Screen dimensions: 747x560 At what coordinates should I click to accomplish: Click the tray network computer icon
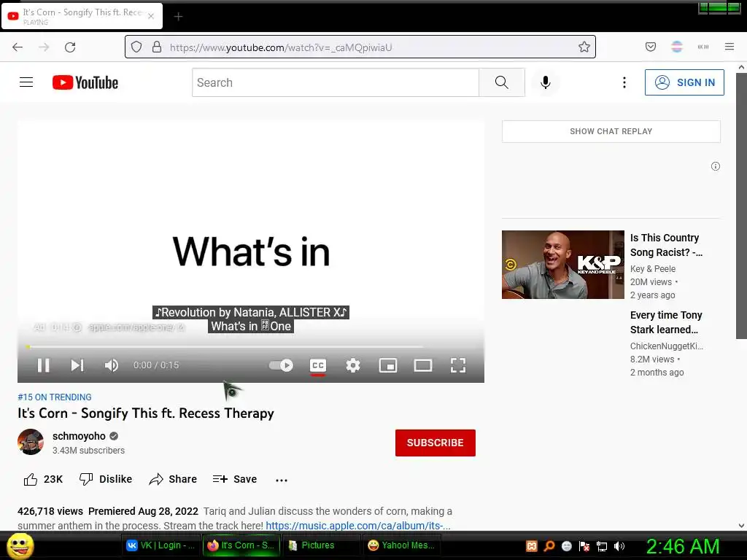click(x=602, y=546)
